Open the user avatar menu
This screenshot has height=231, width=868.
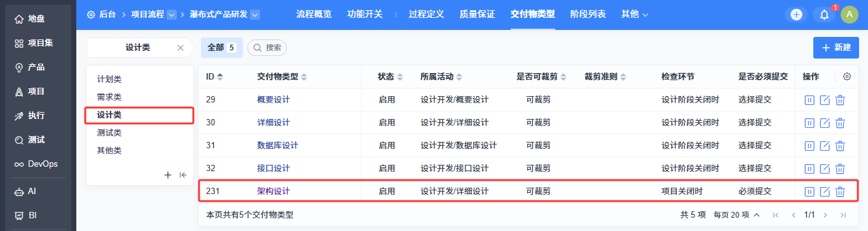[x=850, y=15]
